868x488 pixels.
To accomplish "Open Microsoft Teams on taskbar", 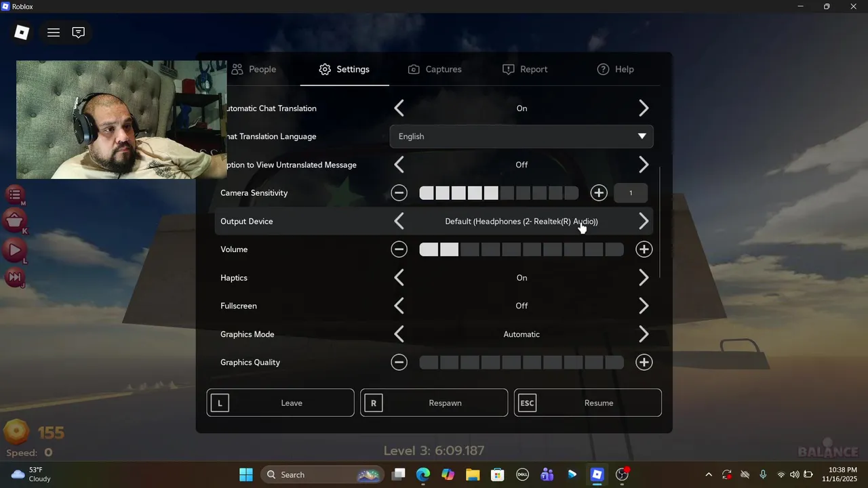I will click(x=547, y=474).
